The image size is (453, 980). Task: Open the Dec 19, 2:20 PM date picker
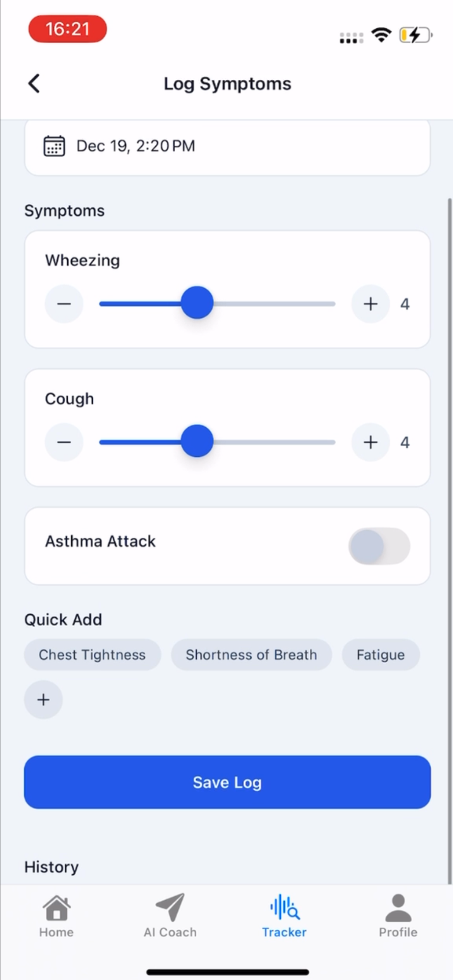pos(136,146)
